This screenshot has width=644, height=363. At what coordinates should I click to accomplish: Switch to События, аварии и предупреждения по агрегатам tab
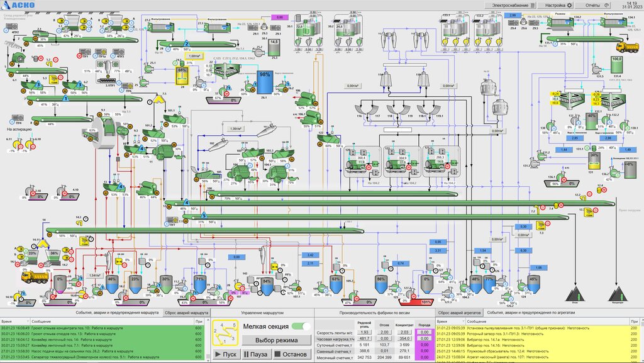[x=531, y=313]
